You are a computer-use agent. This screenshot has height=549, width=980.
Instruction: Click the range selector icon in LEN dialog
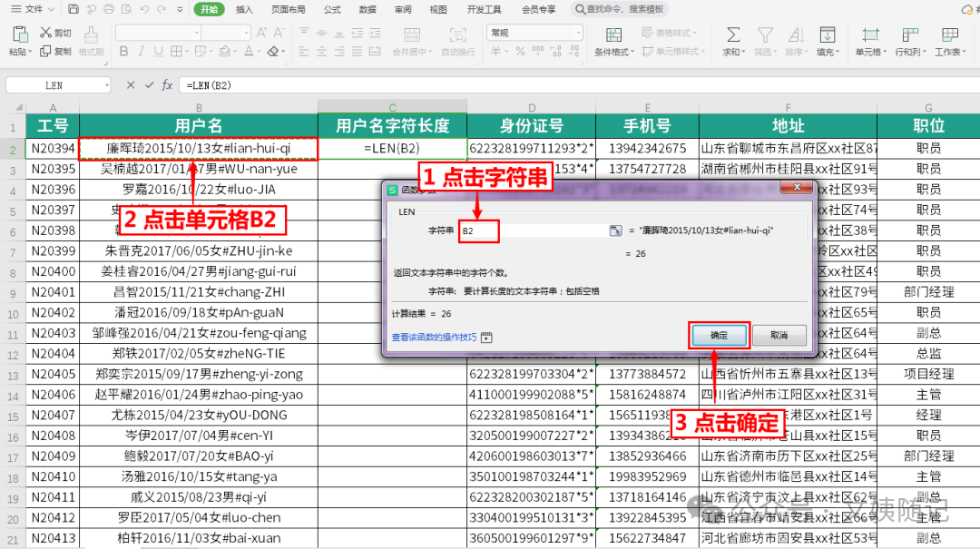click(615, 230)
